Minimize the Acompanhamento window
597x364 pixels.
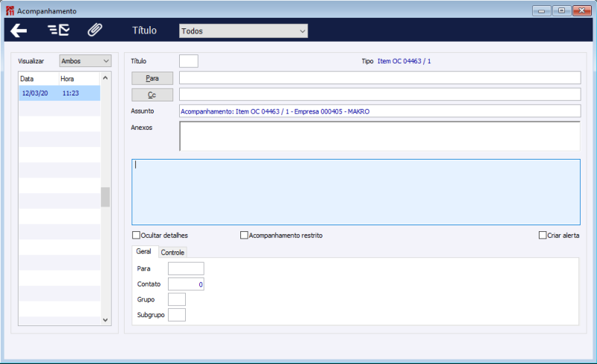point(541,10)
